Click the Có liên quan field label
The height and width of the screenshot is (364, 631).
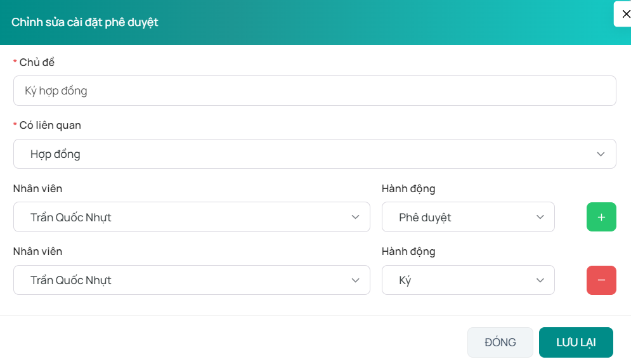[50, 125]
